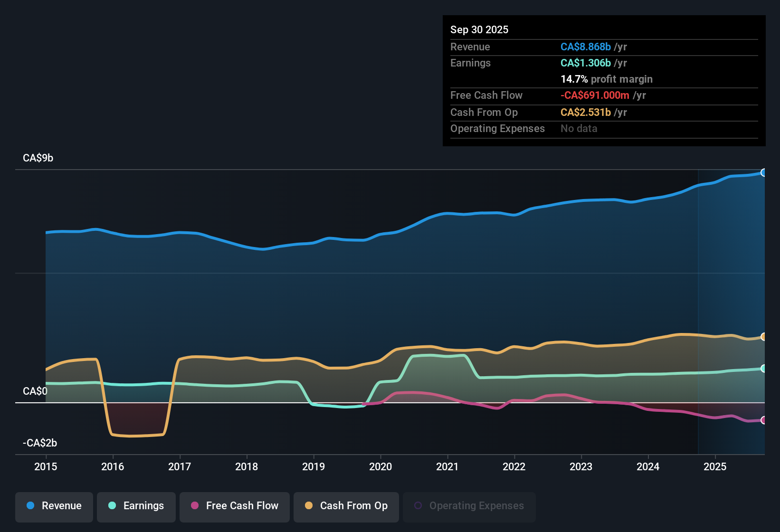780x532 pixels.
Task: Click the blue color swatch beside Revenue
Action: [29, 506]
